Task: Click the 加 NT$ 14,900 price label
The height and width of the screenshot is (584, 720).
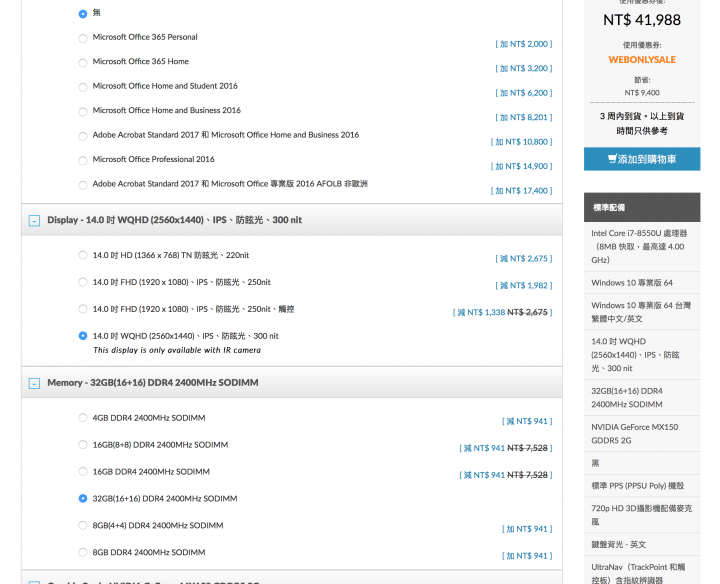Action: [521, 166]
